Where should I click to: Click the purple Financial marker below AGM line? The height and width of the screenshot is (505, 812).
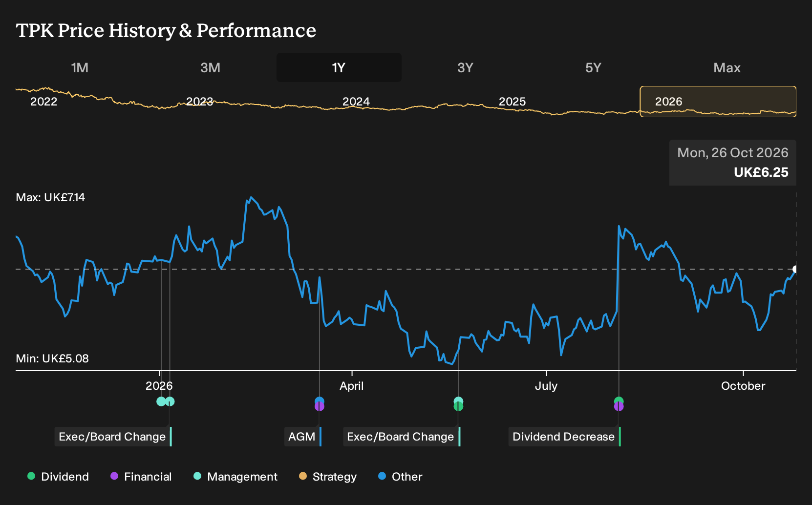pyautogui.click(x=320, y=407)
